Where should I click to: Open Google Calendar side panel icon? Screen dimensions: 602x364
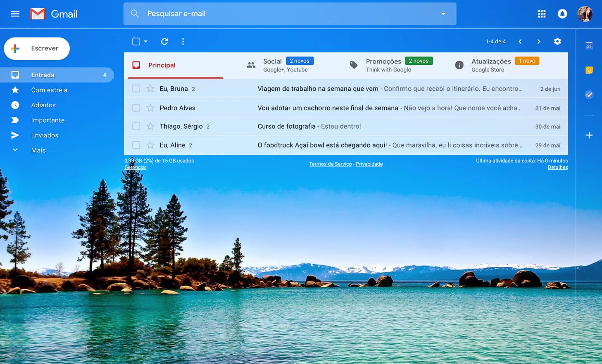[589, 46]
